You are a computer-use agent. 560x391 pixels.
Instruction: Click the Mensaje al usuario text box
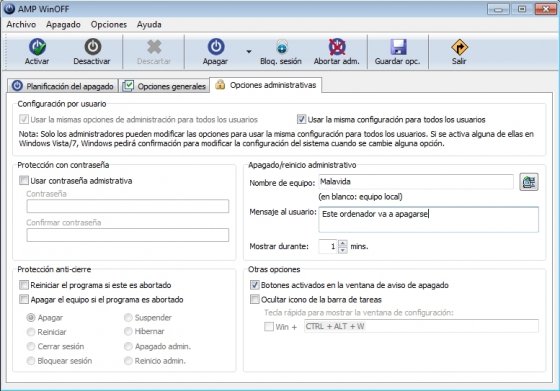[428, 220]
